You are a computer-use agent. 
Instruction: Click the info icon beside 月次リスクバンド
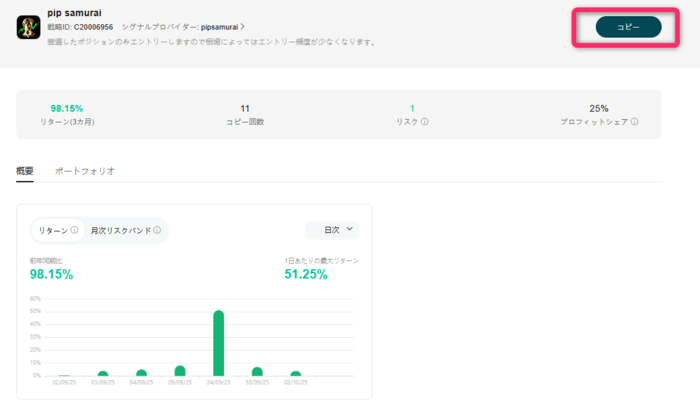tap(157, 230)
